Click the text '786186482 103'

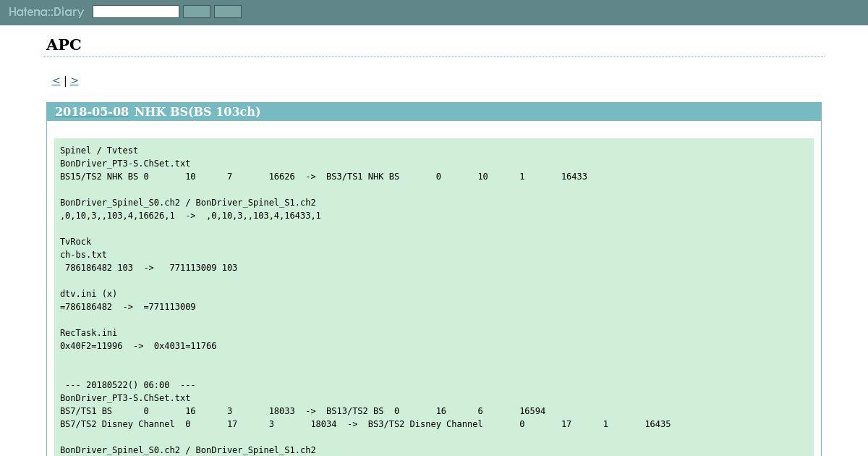pyautogui.click(x=99, y=268)
